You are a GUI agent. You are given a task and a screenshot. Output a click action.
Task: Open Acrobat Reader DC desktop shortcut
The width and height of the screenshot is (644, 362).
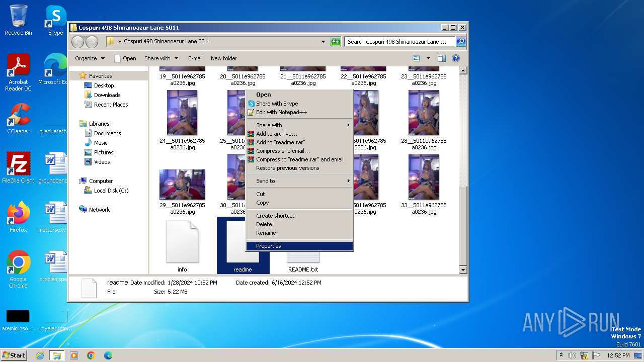18,72
